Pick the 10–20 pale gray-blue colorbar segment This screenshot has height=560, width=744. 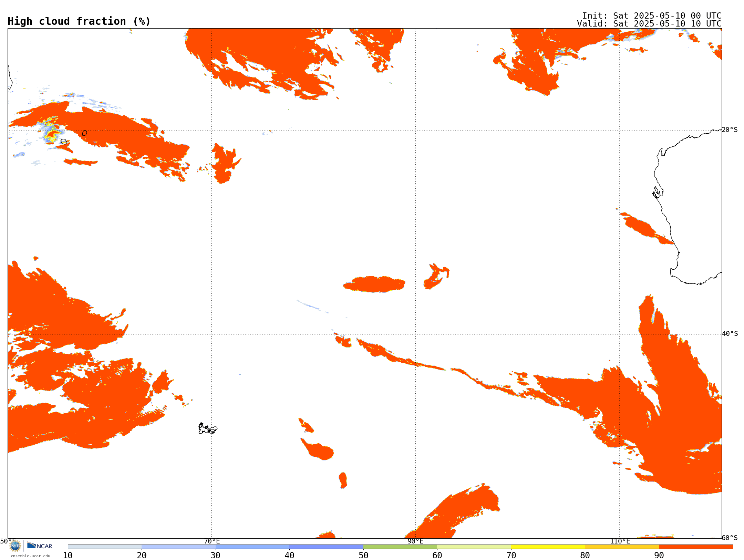[105, 547]
